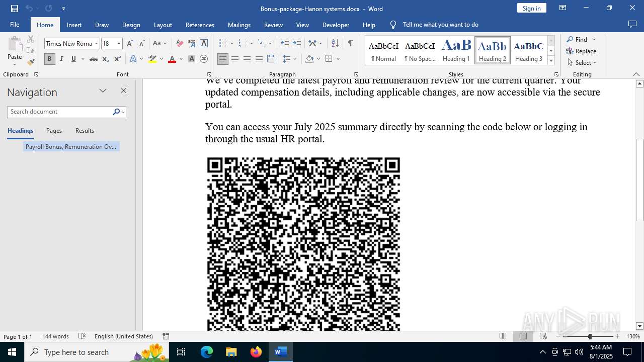Open the References ribbon tab
This screenshot has width=644, height=362.
point(200,25)
